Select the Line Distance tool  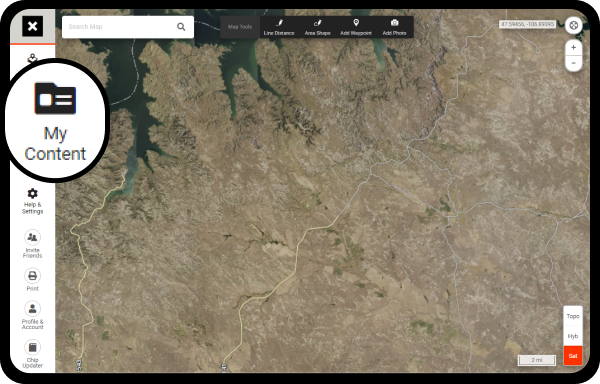(279, 27)
